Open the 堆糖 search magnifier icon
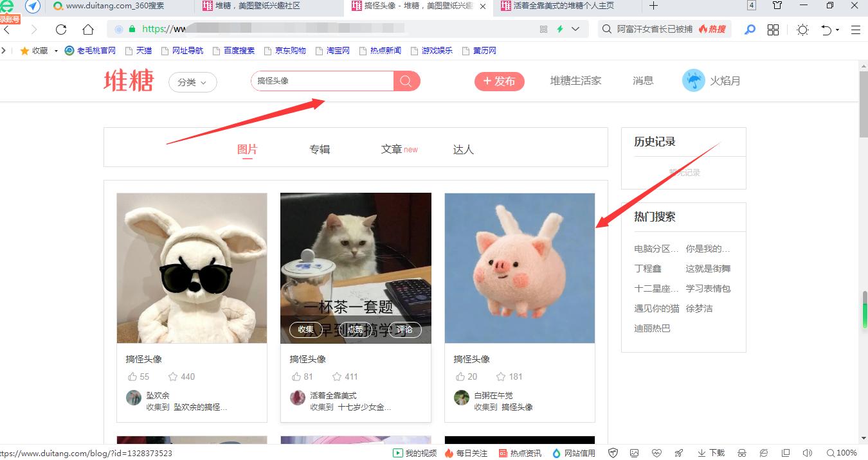Screen dimensions: 868x460 [x=406, y=81]
